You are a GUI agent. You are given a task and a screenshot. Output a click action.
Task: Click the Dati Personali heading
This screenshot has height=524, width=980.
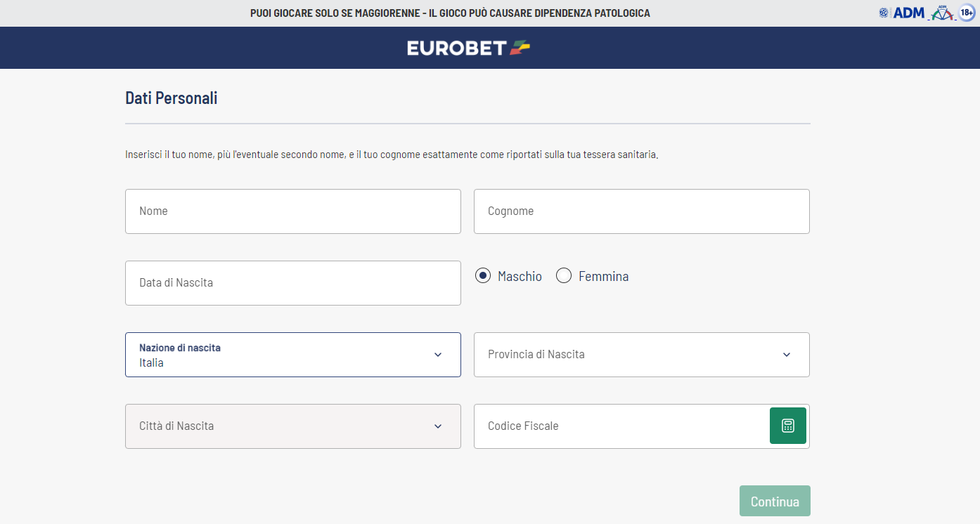(172, 98)
